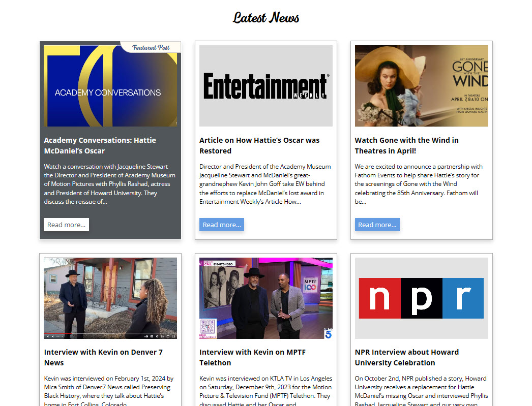This screenshot has height=406, width=532.
Task: Click the Denver 7 interview video thumbnail
Action: pos(110,298)
